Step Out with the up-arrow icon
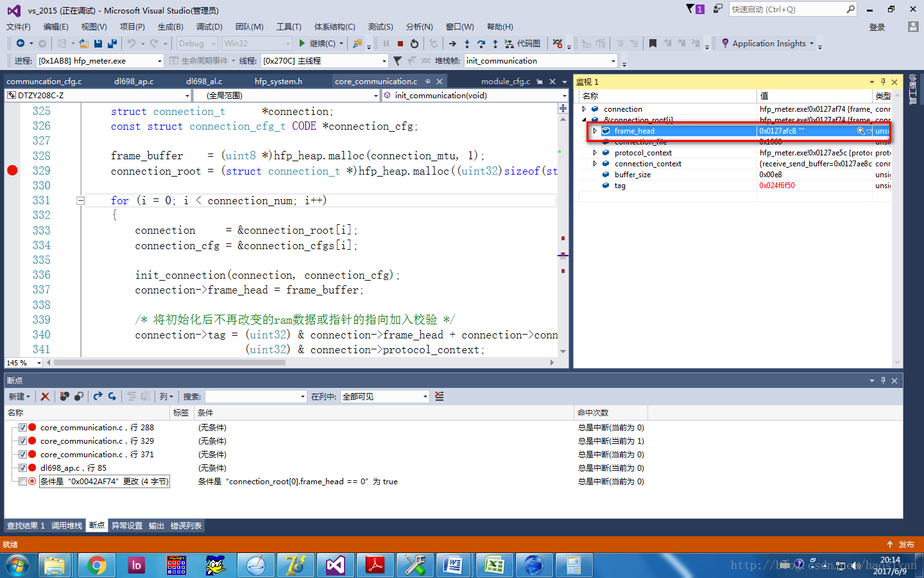This screenshot has width=924, height=578. tap(495, 44)
